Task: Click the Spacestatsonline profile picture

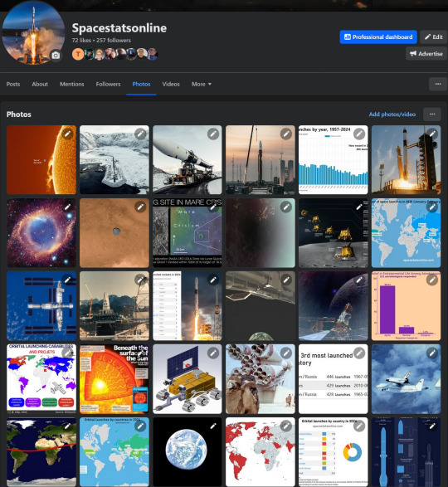Action: coord(33,32)
